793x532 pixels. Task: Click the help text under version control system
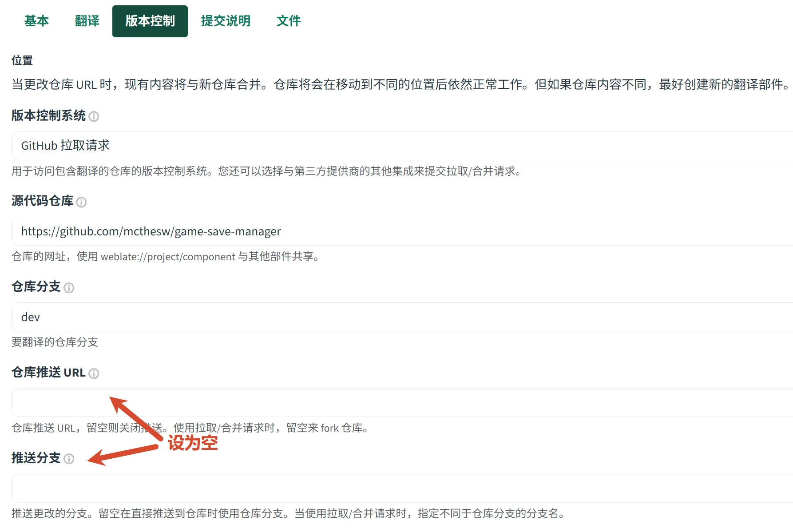[x=266, y=171]
